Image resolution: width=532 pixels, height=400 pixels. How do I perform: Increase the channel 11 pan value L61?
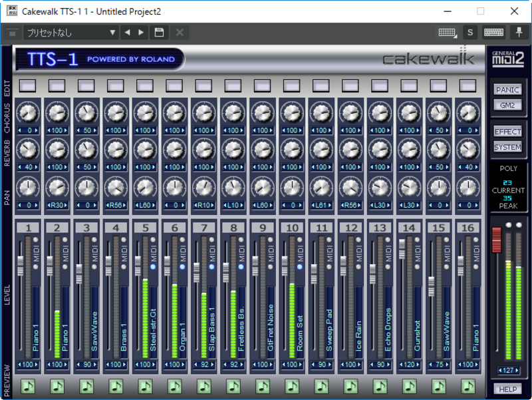coord(329,205)
